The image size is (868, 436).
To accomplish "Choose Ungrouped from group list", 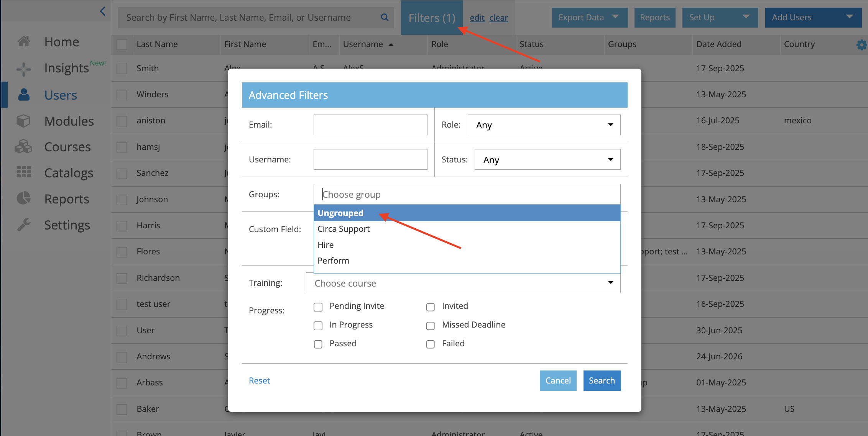I will pyautogui.click(x=467, y=213).
